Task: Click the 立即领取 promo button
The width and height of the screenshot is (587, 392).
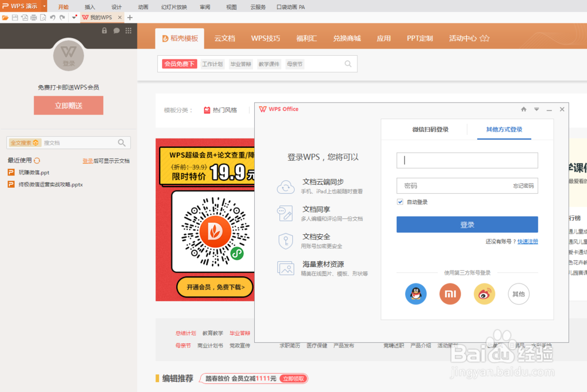Action: [293, 379]
